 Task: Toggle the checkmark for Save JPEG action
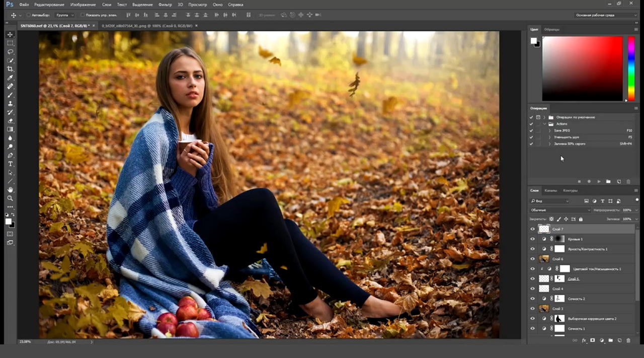[x=531, y=130]
